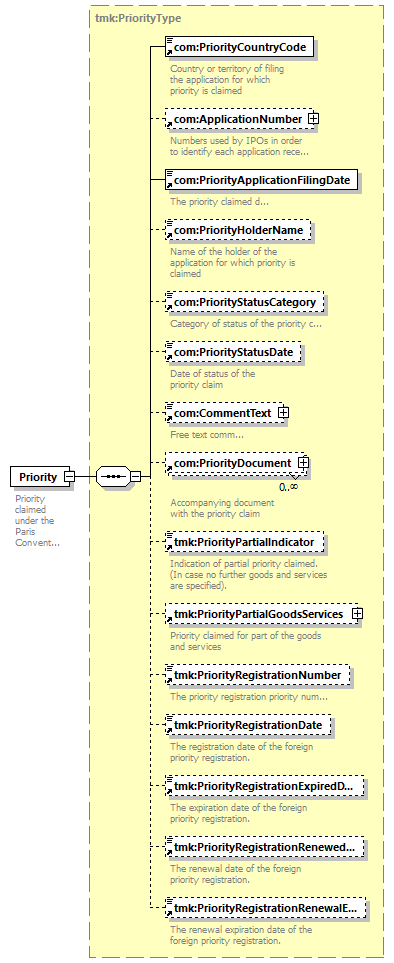Collapse the sequence compositor minus box
The width and height of the screenshot is (394, 963).
click(x=136, y=476)
